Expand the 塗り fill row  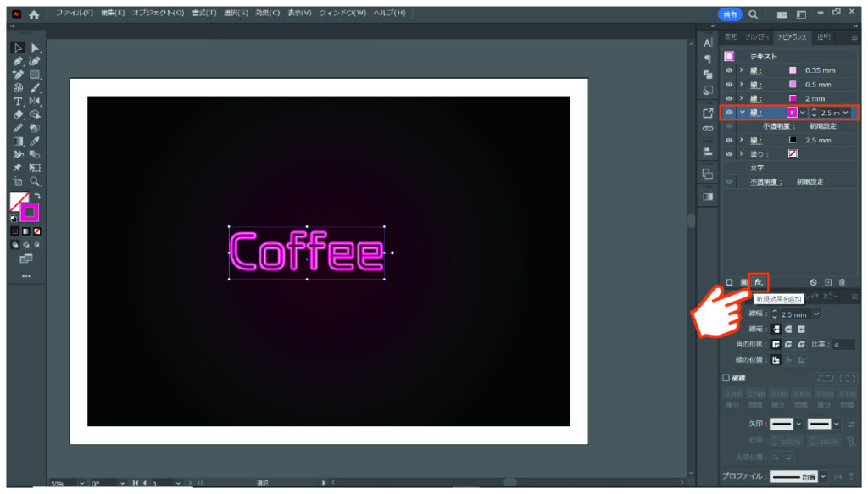tap(742, 153)
